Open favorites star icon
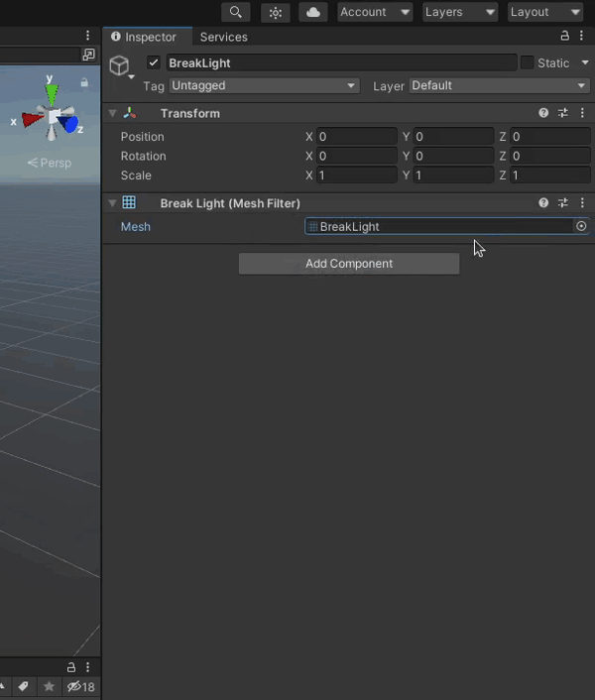Screen dimensions: 595x700 50,686
